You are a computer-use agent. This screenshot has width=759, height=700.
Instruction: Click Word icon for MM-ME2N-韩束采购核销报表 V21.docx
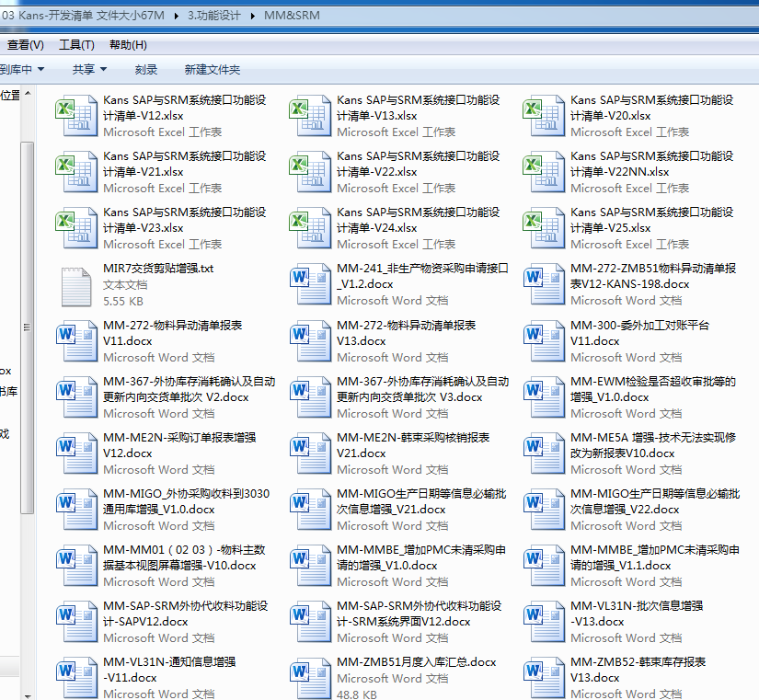click(x=310, y=453)
